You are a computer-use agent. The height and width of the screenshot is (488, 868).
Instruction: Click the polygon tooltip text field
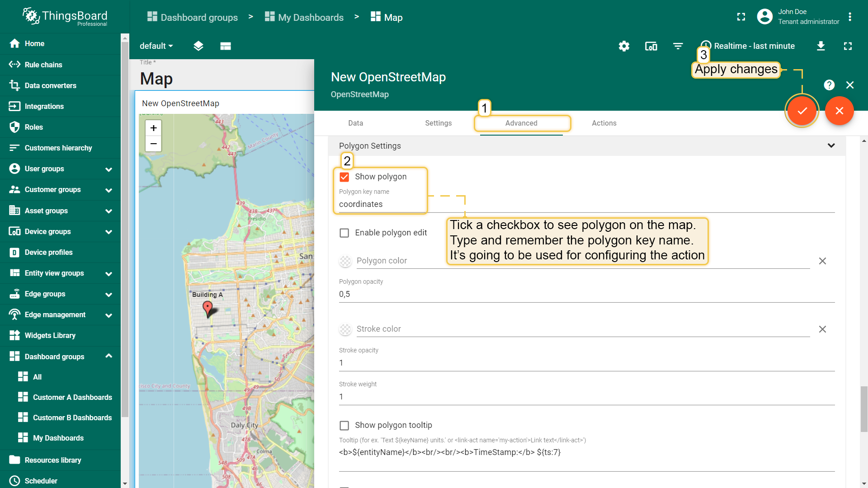point(587,457)
